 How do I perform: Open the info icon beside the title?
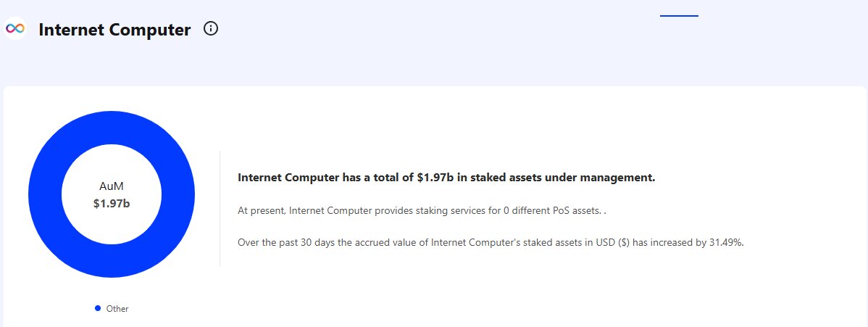point(211,29)
